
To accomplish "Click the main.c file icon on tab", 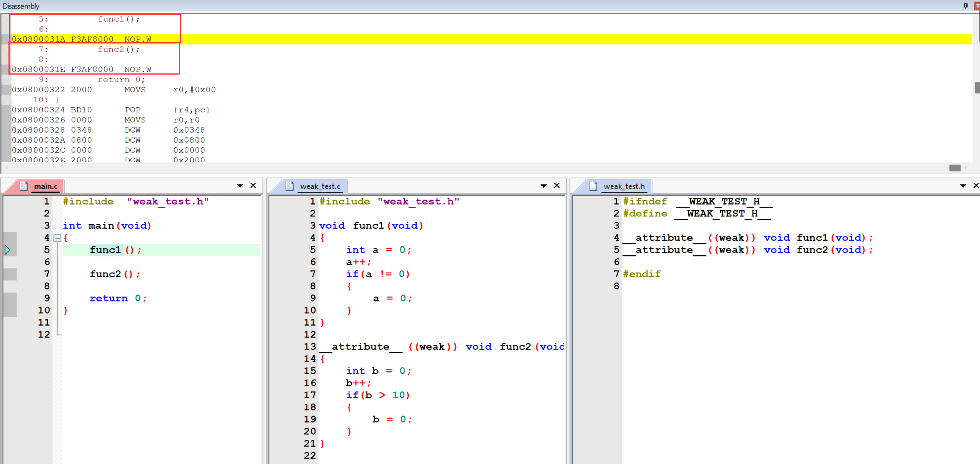I will coord(24,186).
